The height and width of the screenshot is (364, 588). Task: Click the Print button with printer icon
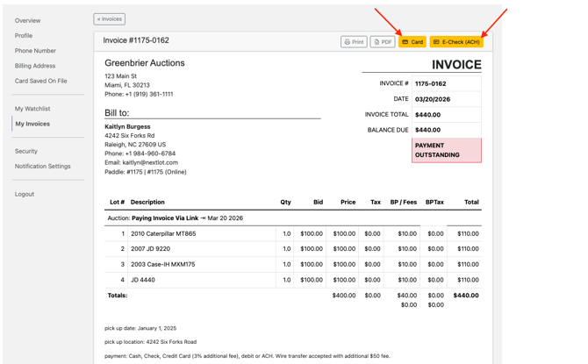354,42
